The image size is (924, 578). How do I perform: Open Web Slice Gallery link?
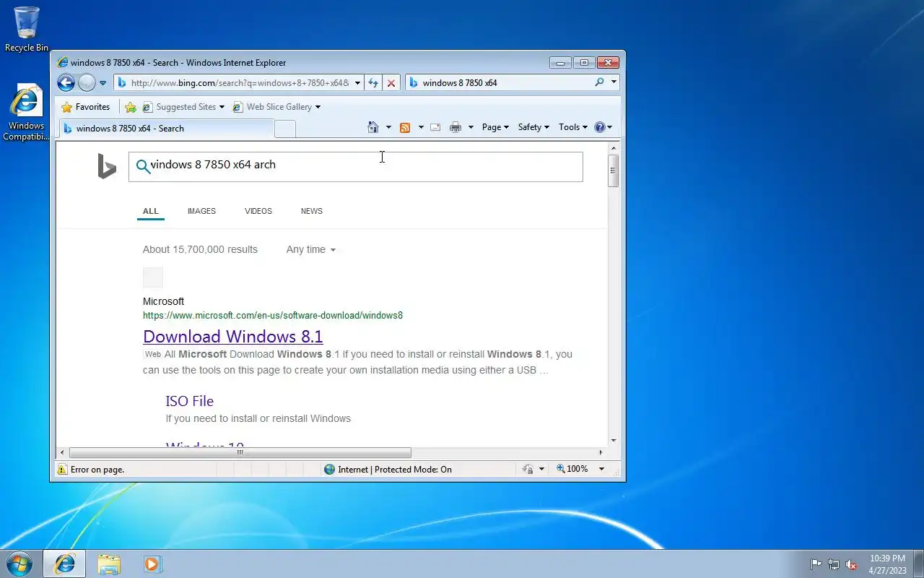[x=276, y=107]
